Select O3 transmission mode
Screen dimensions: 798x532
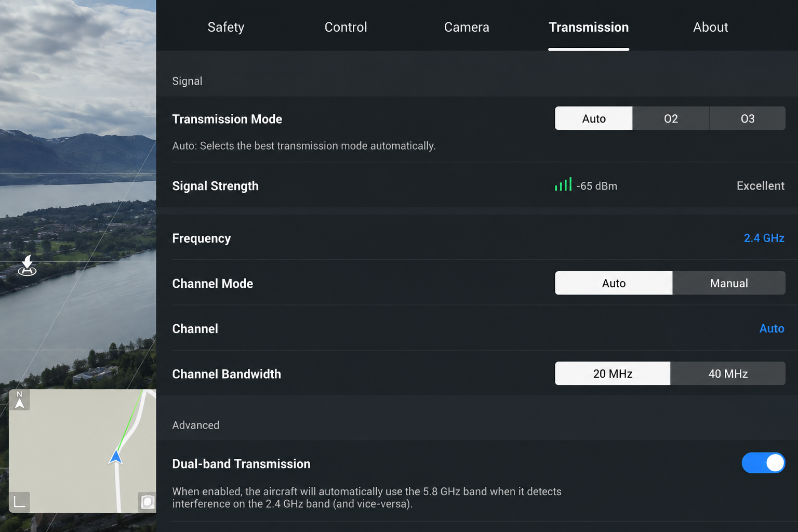click(x=748, y=118)
